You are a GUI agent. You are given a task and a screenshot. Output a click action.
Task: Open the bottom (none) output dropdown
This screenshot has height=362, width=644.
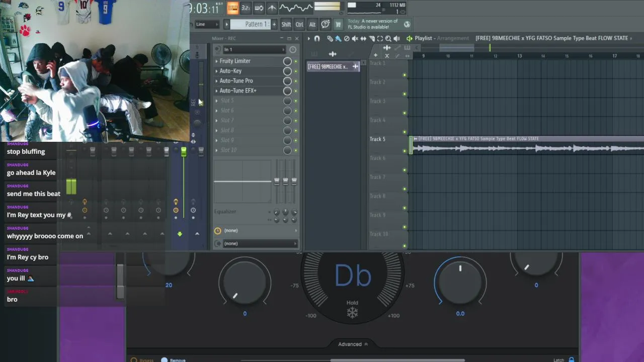click(x=260, y=243)
